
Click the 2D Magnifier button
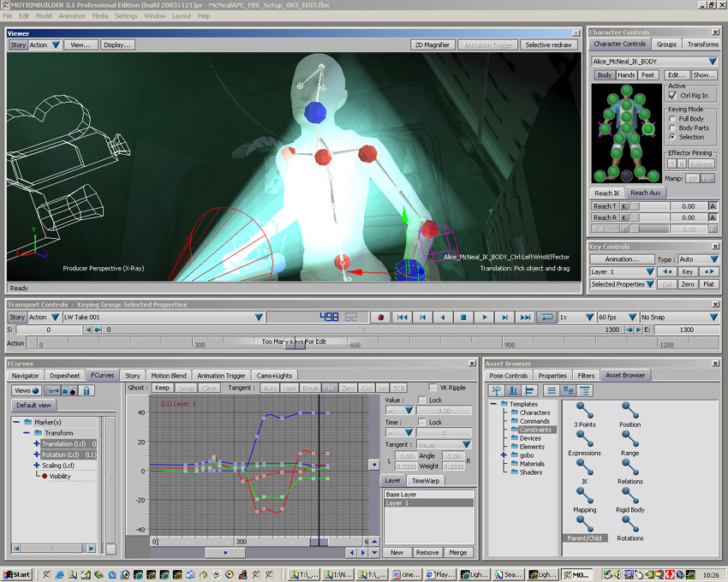432,45
